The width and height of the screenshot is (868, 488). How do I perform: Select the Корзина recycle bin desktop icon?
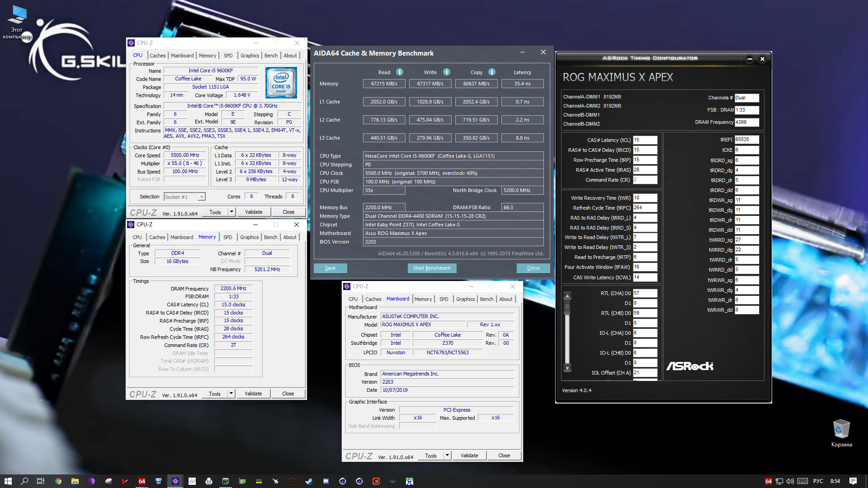[841, 433]
